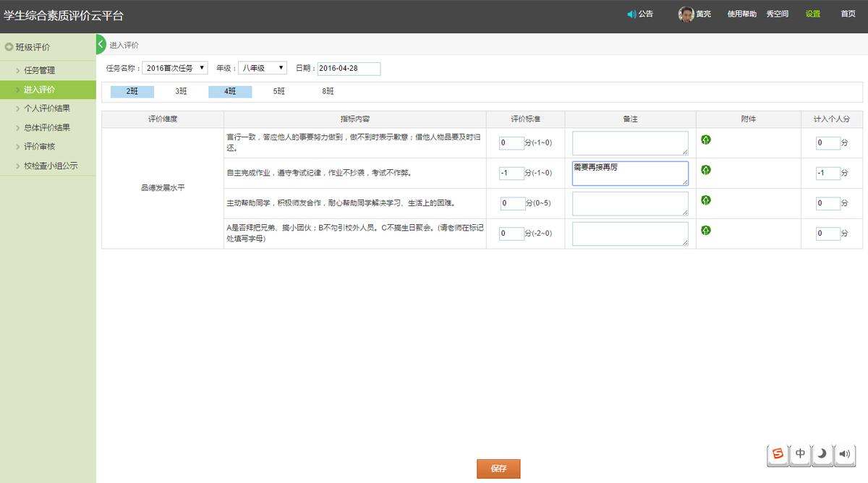This screenshot has width=868, height=483.
Task: Open the 使用帮助 help link
Action: pyautogui.click(x=741, y=13)
